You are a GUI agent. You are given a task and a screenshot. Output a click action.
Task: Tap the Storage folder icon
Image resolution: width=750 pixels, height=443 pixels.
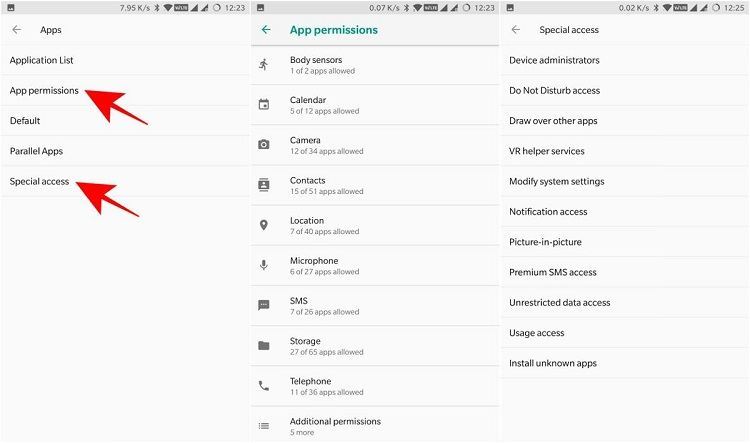tap(264, 346)
